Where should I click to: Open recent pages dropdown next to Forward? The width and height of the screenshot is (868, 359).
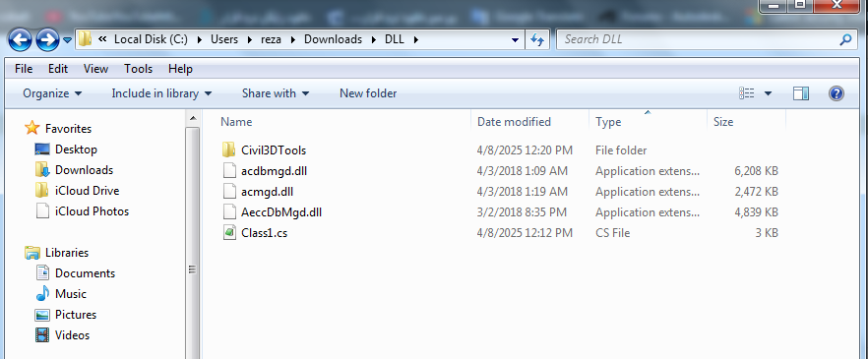coord(67,40)
